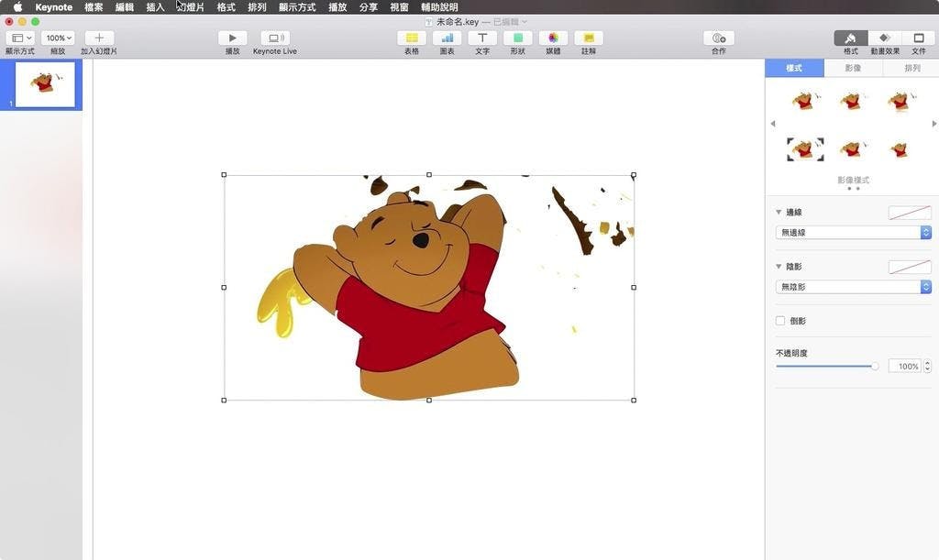The height and width of the screenshot is (560, 939).
Task: Open the 文件 document inspector
Action: pos(919,38)
